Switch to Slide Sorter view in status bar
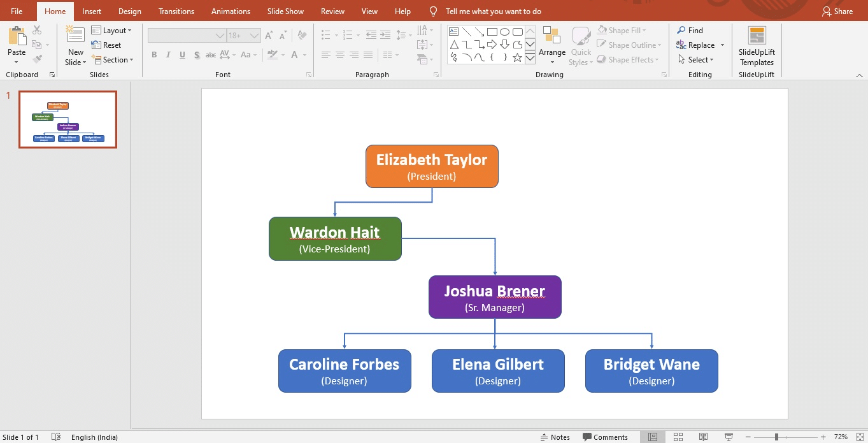The image size is (868, 443). tap(678, 437)
